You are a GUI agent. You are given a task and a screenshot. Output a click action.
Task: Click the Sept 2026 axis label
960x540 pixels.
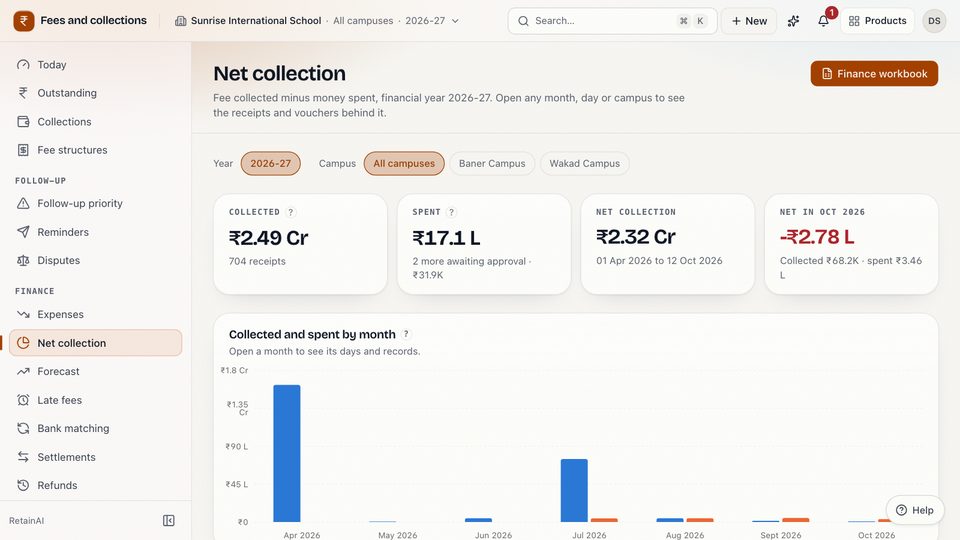[781, 535]
